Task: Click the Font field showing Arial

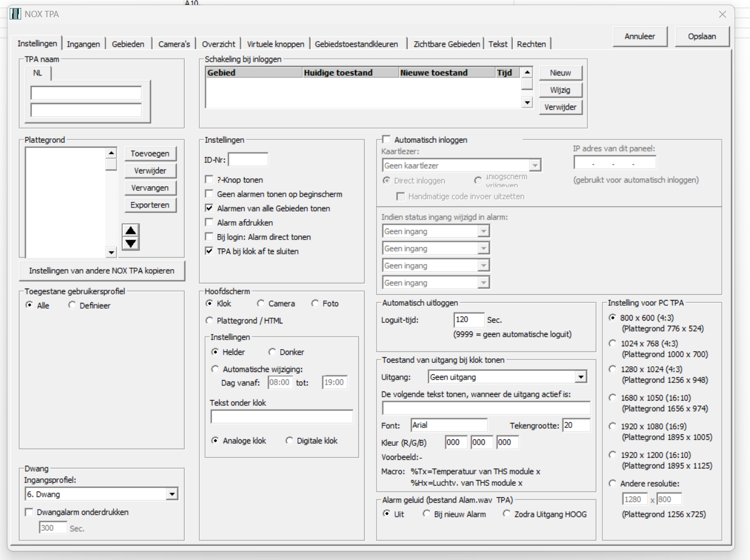Action: [449, 425]
